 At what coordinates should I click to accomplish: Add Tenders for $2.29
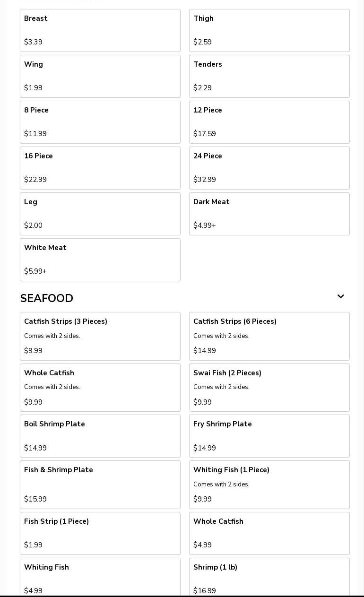pos(269,76)
